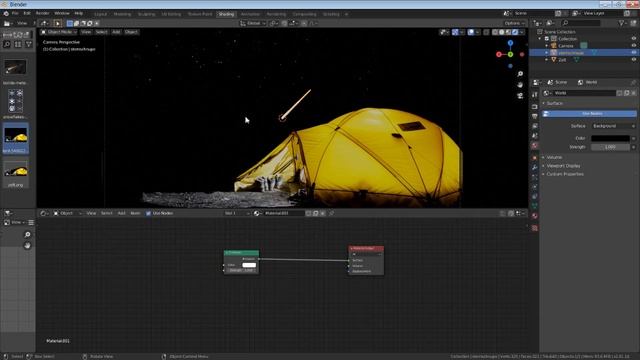Open the Help menu
The width and height of the screenshot is (640, 360).
click(x=79, y=13)
